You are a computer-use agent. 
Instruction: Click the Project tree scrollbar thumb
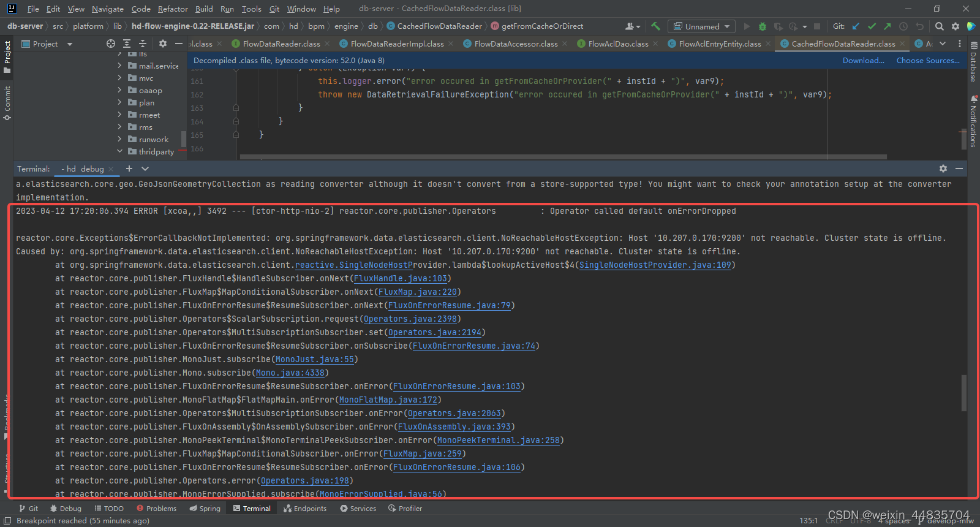click(183, 138)
